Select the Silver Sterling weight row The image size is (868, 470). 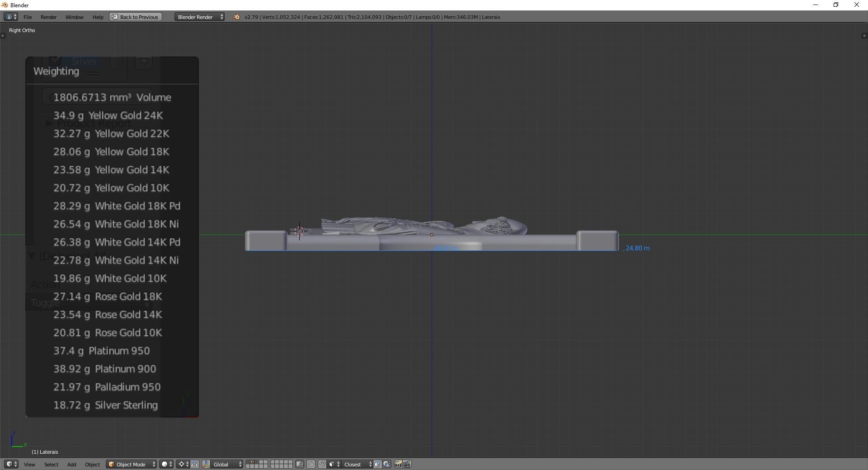(x=105, y=404)
